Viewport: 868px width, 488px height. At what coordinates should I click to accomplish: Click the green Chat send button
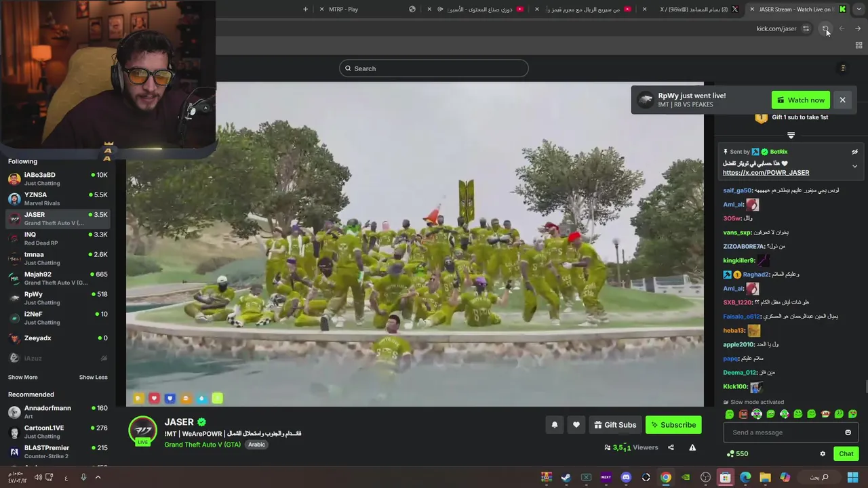846,454
